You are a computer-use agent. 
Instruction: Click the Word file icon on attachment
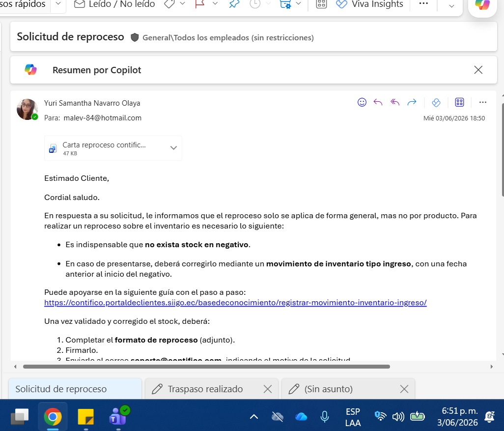pyautogui.click(x=53, y=148)
